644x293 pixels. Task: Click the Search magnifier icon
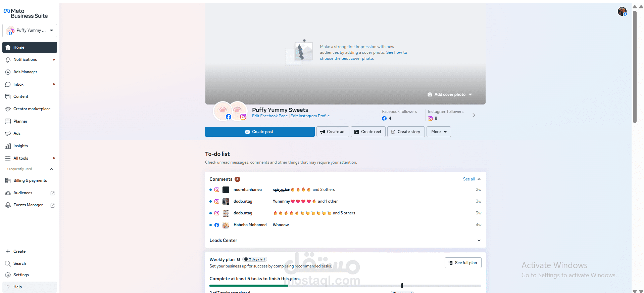pyautogui.click(x=8, y=263)
